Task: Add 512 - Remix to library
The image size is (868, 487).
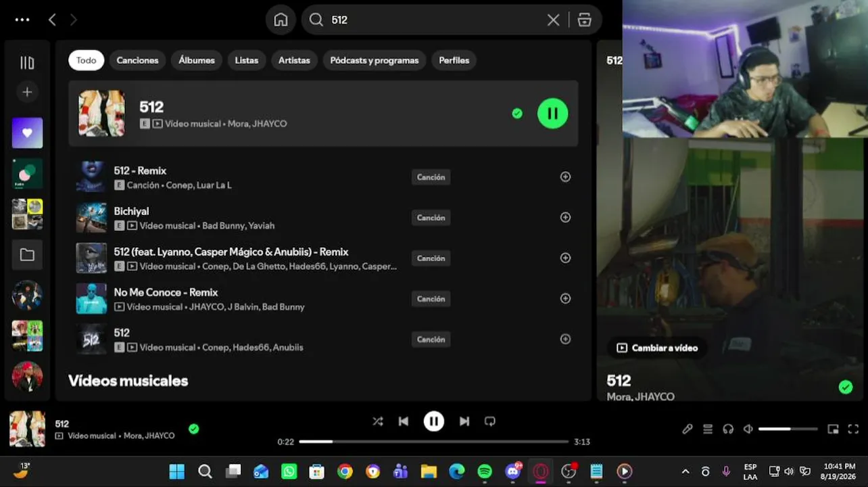Action: tap(565, 177)
